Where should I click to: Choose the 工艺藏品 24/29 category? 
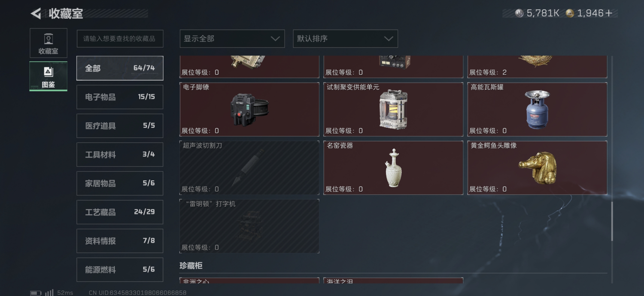point(120,212)
